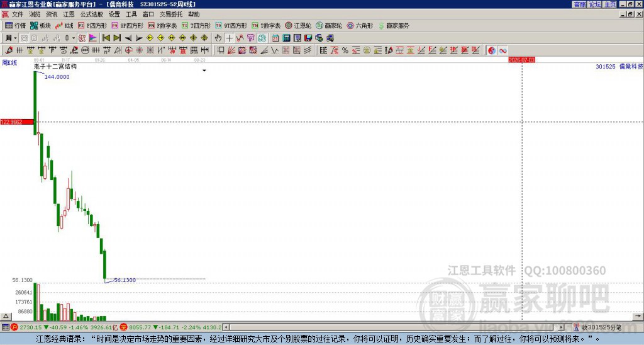The height and width of the screenshot is (345, 644).
Task: Open the 帮助 menu
Action: [x=194, y=14]
